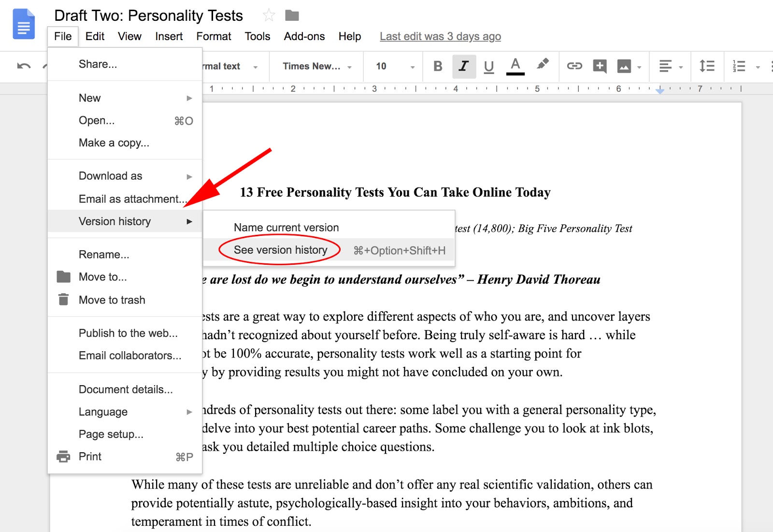Toggle bold formatting
The width and height of the screenshot is (773, 532).
click(438, 66)
